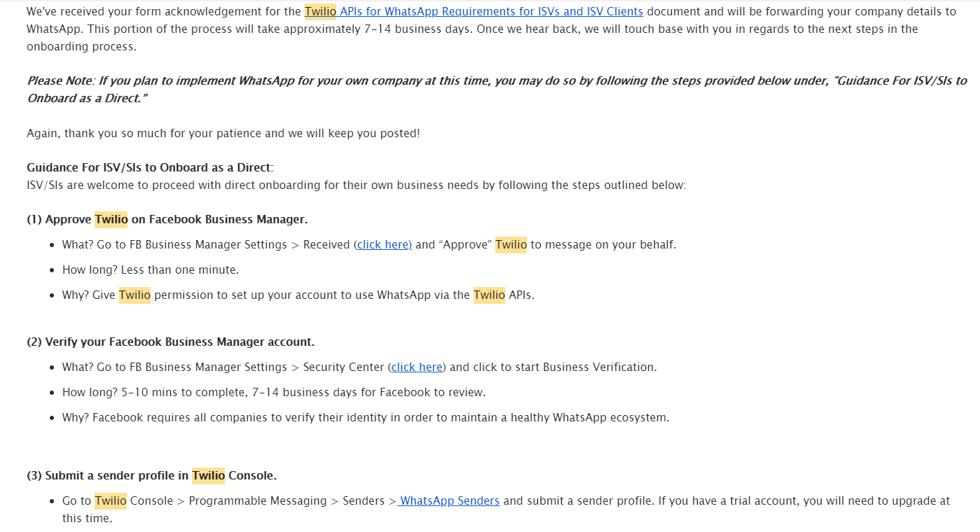Click highlighted Twilio before "APIs." in step one

point(489,295)
